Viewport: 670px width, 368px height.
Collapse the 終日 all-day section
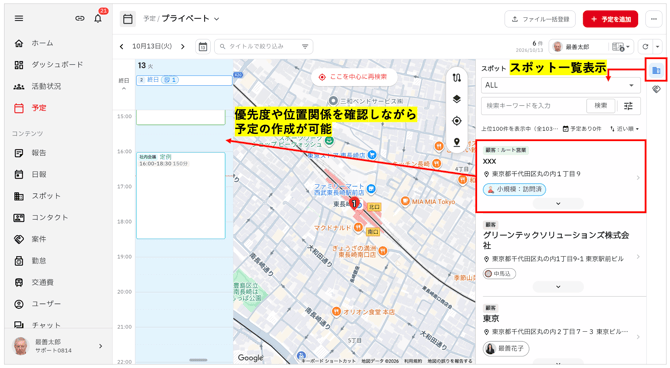coord(124,89)
